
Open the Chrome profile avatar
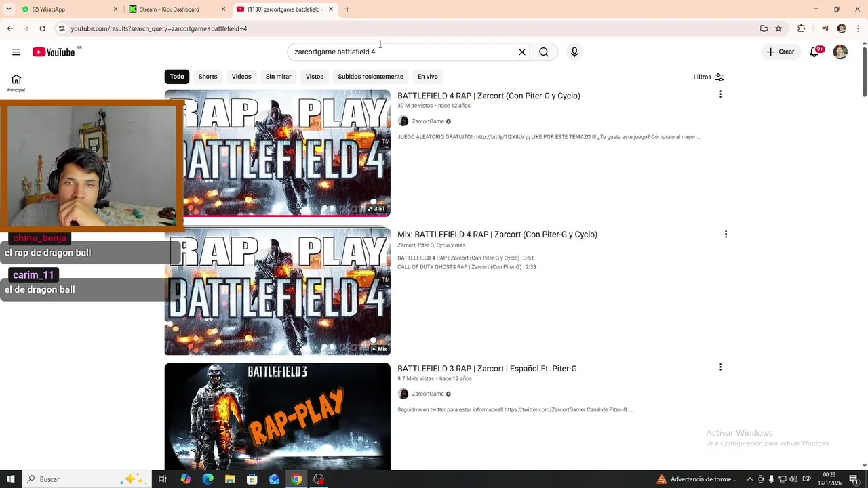tap(842, 28)
